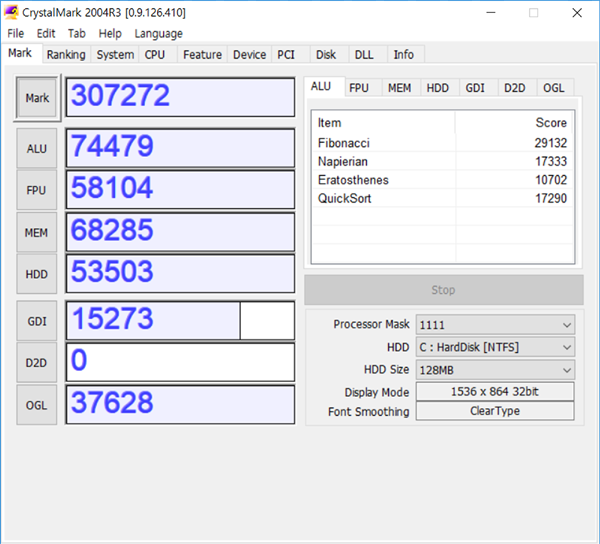Image resolution: width=600 pixels, height=544 pixels.
Task: Click the FPU score 58104
Action: (x=180, y=190)
